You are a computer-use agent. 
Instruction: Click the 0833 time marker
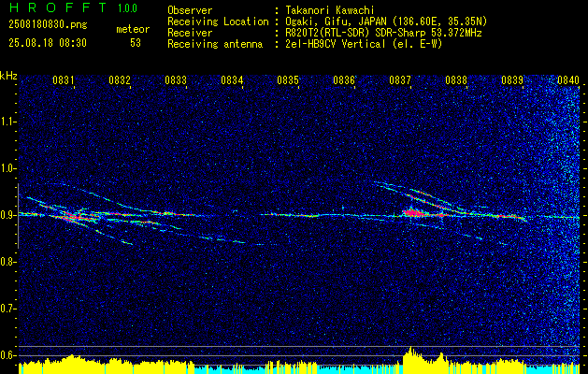[176, 80]
